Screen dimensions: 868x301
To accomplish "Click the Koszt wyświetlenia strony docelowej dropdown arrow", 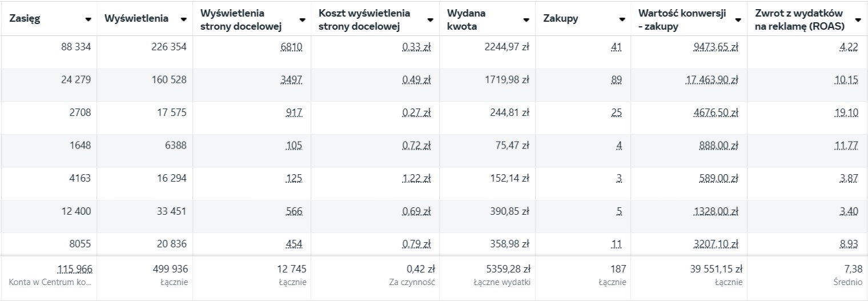I will [x=431, y=19].
